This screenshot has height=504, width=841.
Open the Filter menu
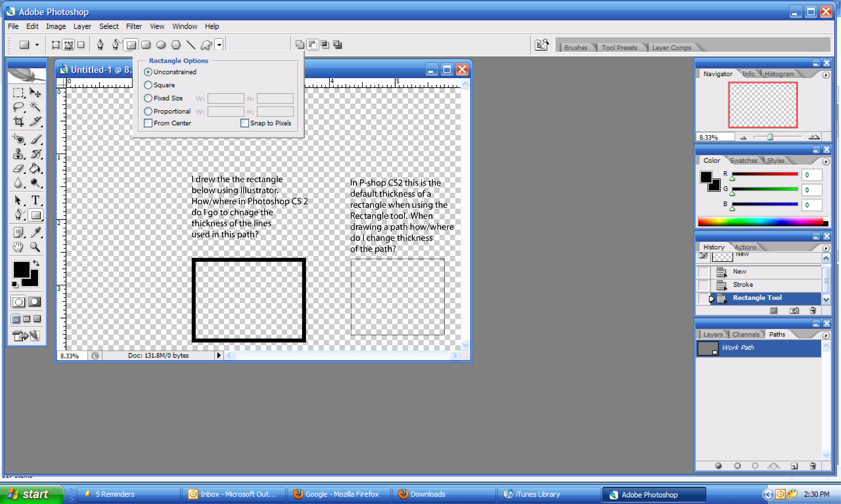tap(134, 26)
